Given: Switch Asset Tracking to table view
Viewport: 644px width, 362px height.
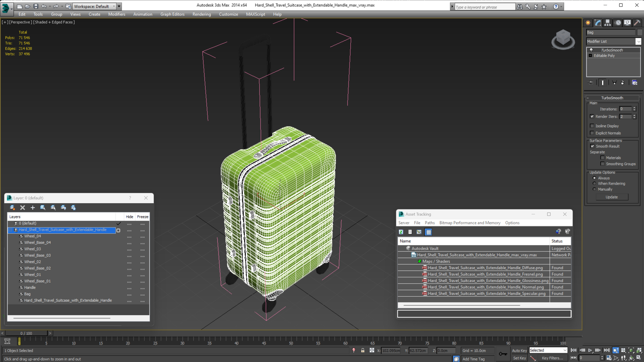Looking at the screenshot, I should 428,232.
